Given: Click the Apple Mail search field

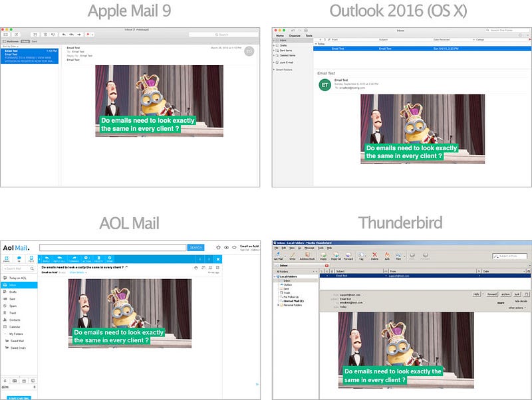Looking at the screenshot, I should pyautogui.click(x=223, y=35).
